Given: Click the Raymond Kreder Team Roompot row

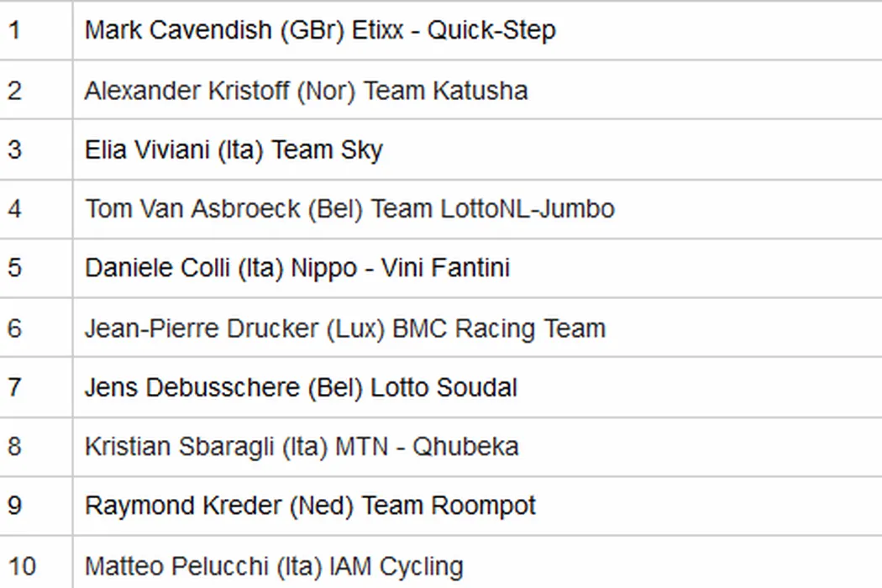Looking at the screenshot, I should point(310,506).
